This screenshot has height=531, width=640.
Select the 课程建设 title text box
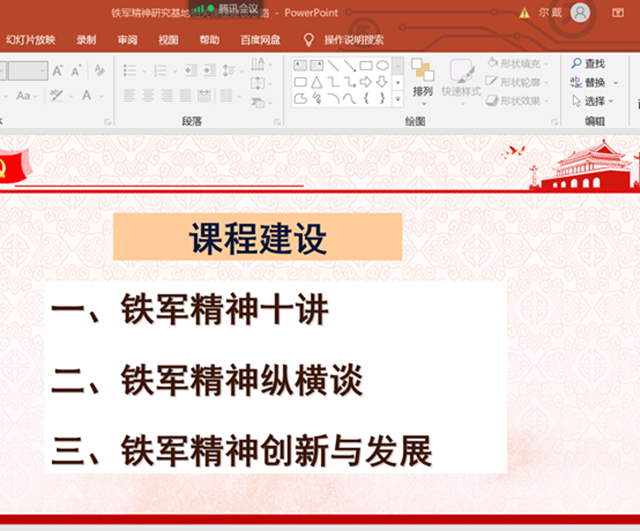[257, 238]
